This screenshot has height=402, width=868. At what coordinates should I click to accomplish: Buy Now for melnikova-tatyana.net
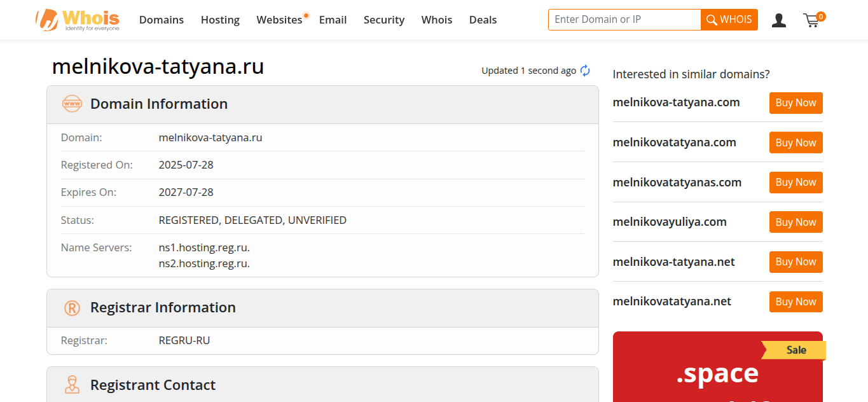pos(796,262)
